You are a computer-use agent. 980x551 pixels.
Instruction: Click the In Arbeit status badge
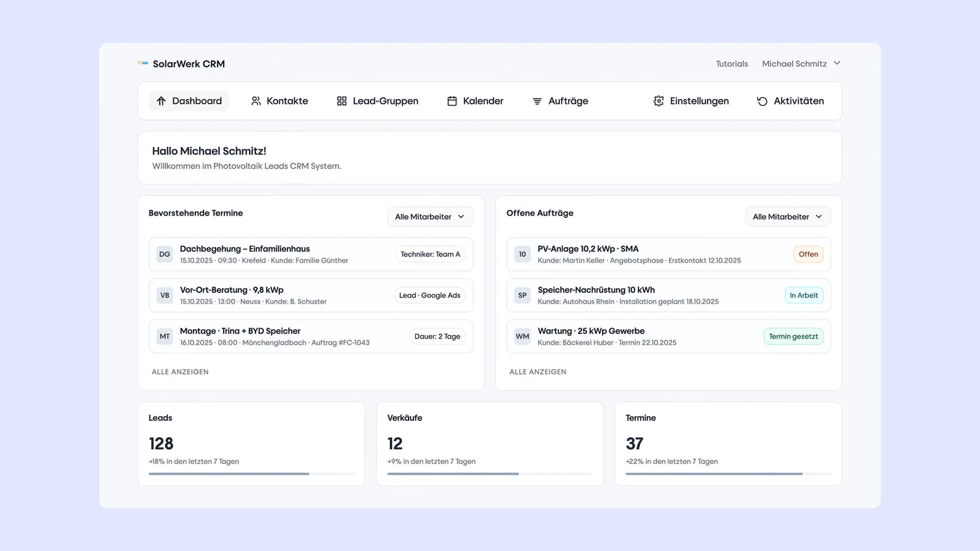click(804, 295)
